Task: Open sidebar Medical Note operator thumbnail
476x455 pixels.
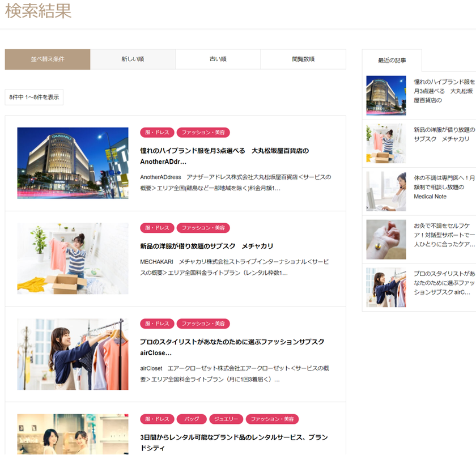Action: point(386,191)
